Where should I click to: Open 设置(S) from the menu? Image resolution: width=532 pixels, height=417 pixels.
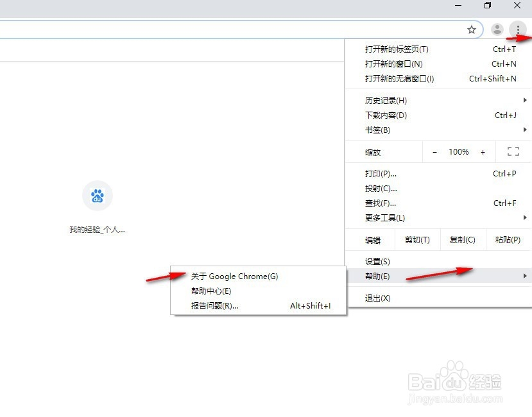pyautogui.click(x=438, y=262)
